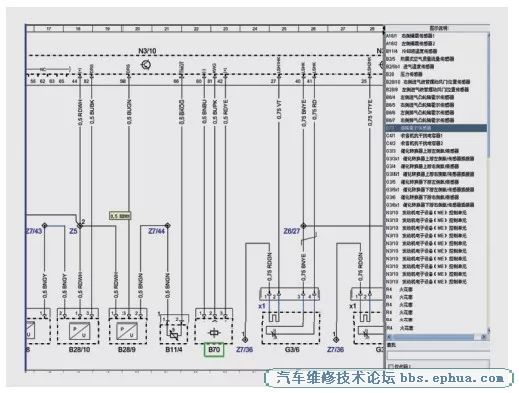Click the Z7/43 splice node

pyautogui.click(x=44, y=226)
